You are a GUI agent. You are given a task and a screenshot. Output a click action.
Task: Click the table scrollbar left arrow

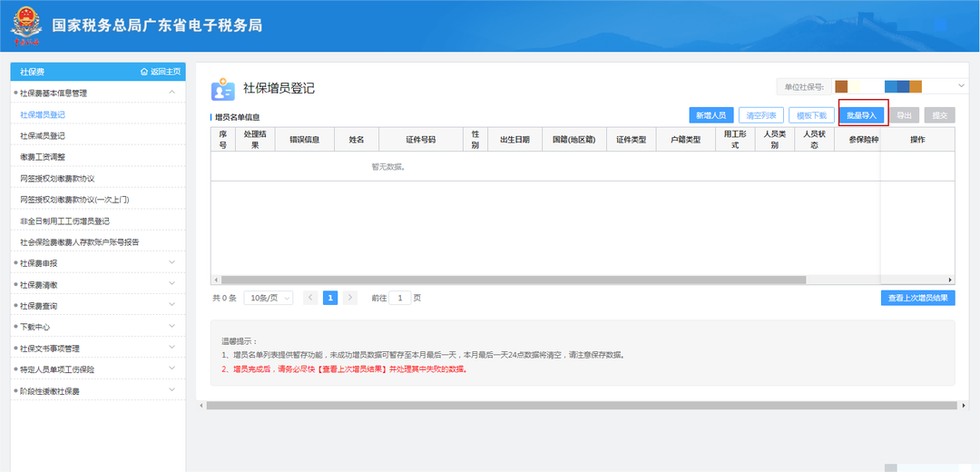point(216,280)
